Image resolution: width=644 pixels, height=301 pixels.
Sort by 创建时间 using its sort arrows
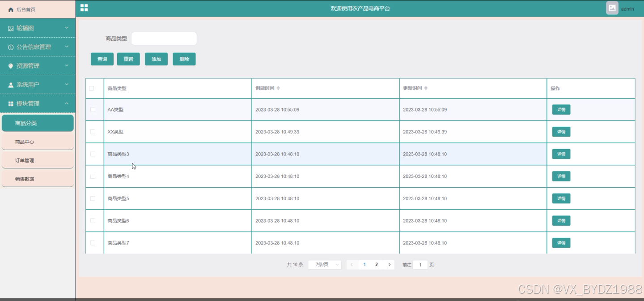278,88
